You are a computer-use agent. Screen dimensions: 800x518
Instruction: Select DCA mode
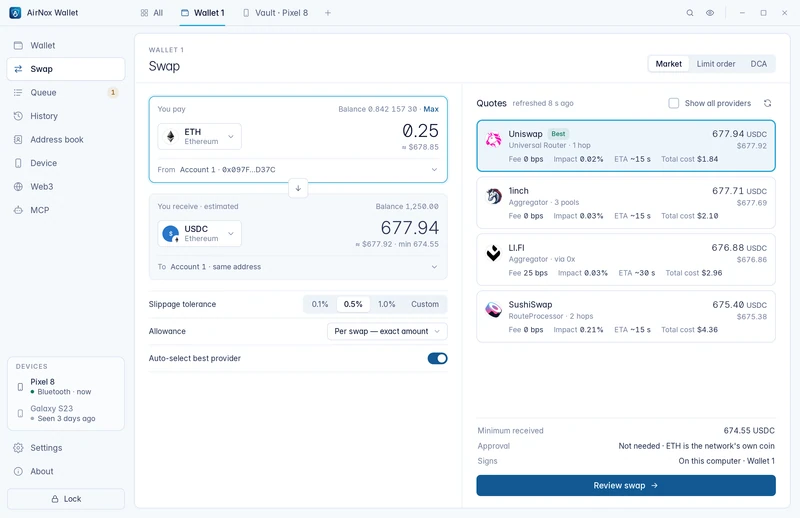pos(758,64)
